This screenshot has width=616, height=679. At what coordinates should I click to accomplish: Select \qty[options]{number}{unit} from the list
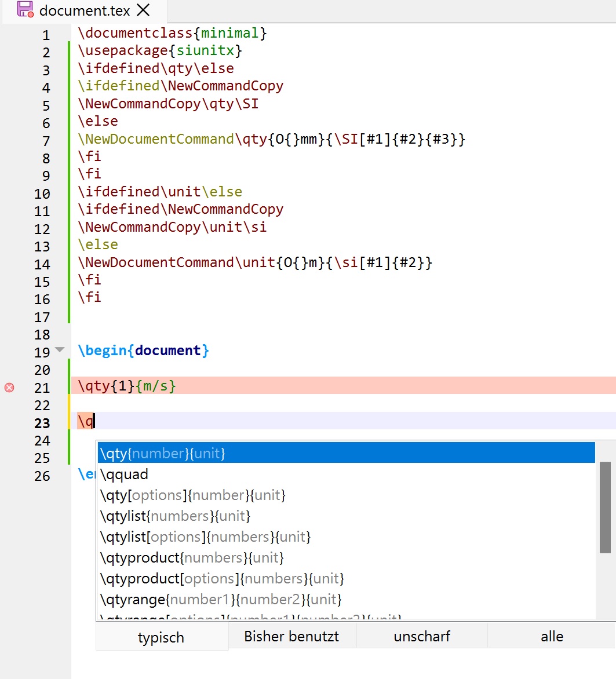[x=192, y=495]
